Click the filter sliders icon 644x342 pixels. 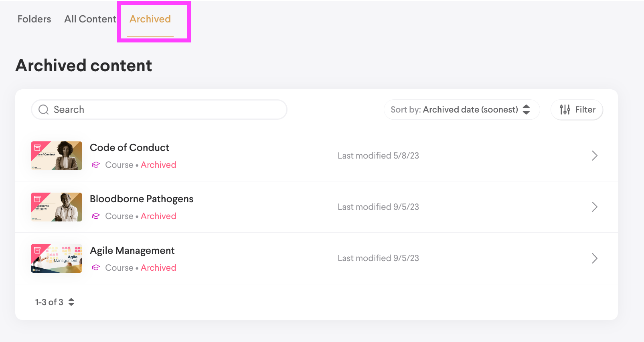[565, 109]
